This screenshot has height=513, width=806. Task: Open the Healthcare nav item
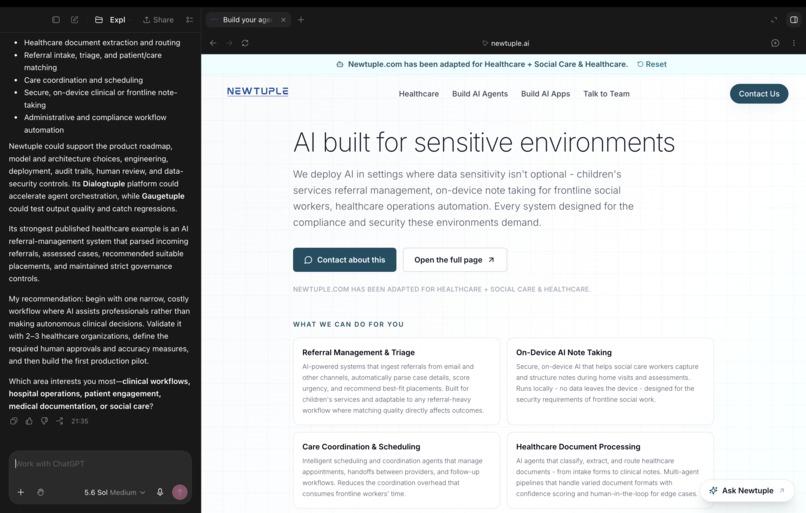[419, 94]
